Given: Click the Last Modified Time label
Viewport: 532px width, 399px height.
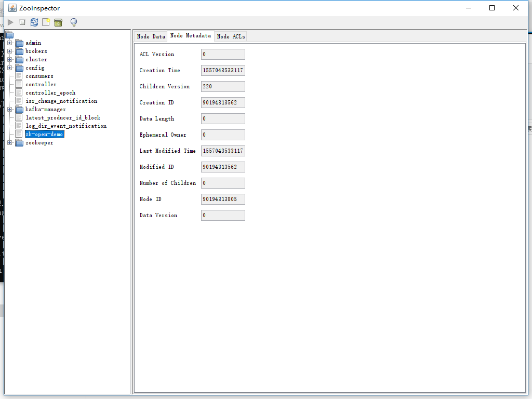Looking at the screenshot, I should tap(168, 151).
